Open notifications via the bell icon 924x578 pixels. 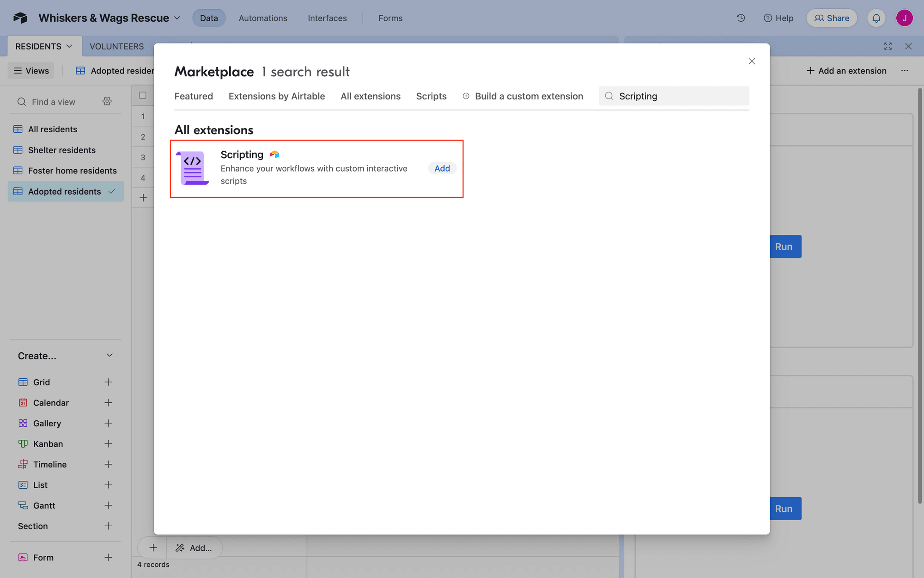pyautogui.click(x=876, y=18)
